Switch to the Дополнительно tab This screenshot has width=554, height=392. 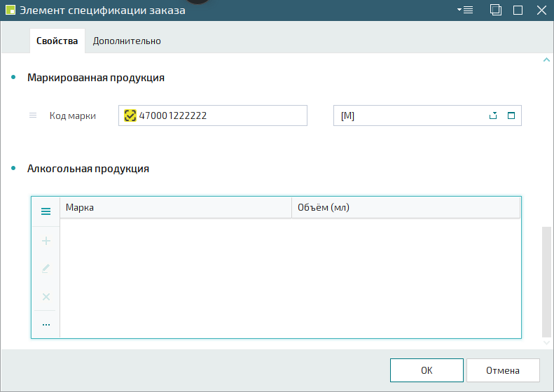click(127, 41)
